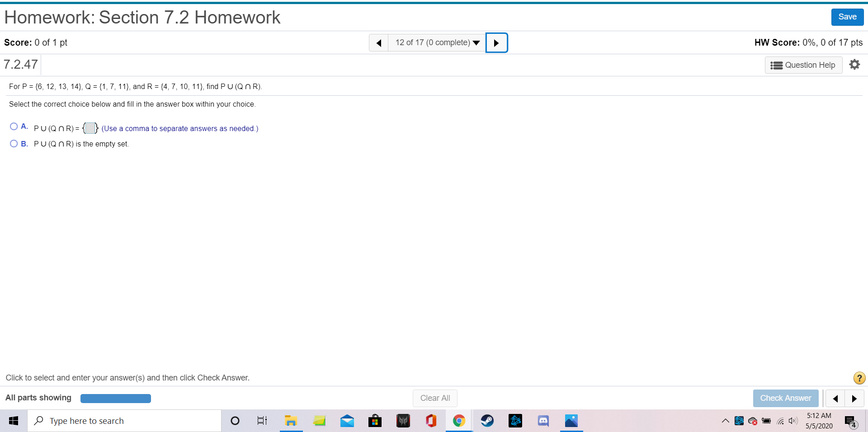Click the 'For P = {6, 12, 13, 14}' problem statement
The width and height of the screenshot is (868, 432).
point(136,87)
